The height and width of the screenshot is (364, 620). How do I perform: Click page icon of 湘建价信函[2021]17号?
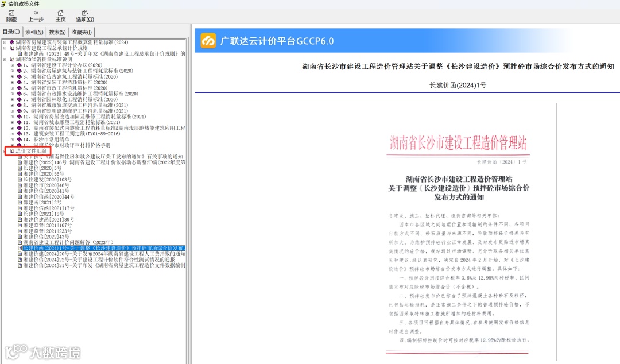[20, 208]
